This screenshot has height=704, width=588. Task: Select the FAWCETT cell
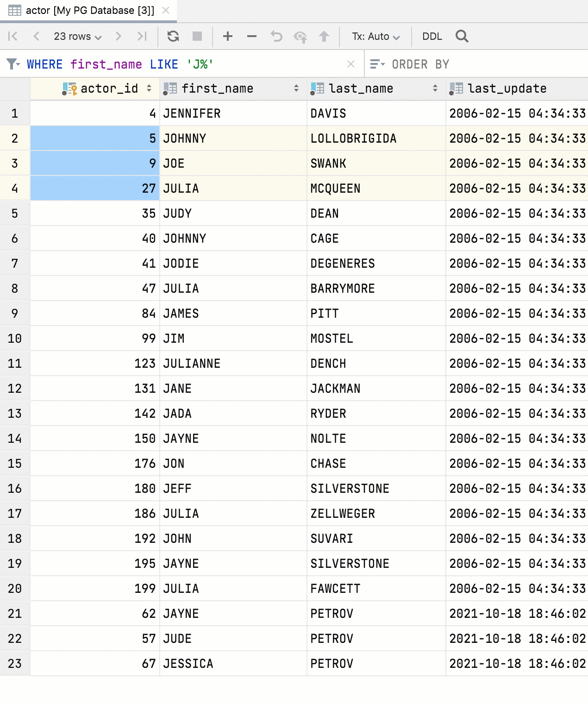click(376, 589)
